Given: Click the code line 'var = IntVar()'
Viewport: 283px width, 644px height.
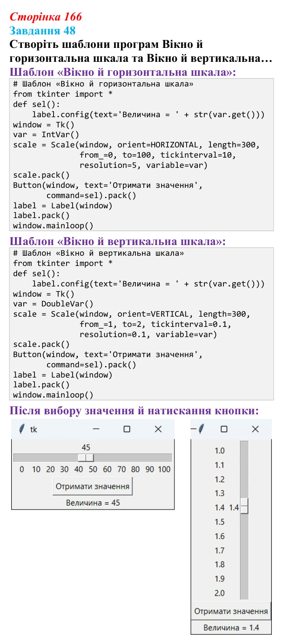Looking at the screenshot, I should click(x=47, y=135).
